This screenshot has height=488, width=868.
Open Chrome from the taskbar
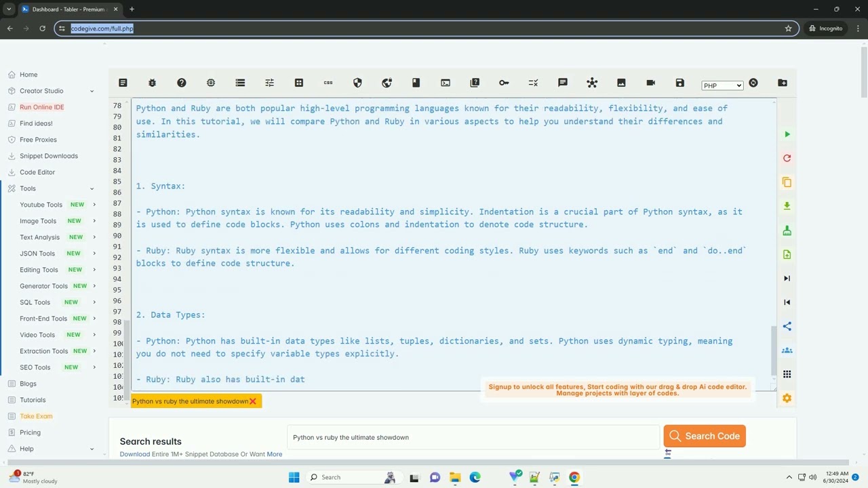[574, 477]
